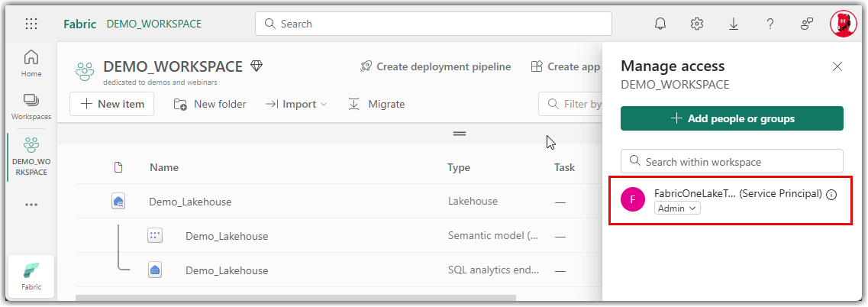Open the Admin role dropdown

pyautogui.click(x=678, y=208)
